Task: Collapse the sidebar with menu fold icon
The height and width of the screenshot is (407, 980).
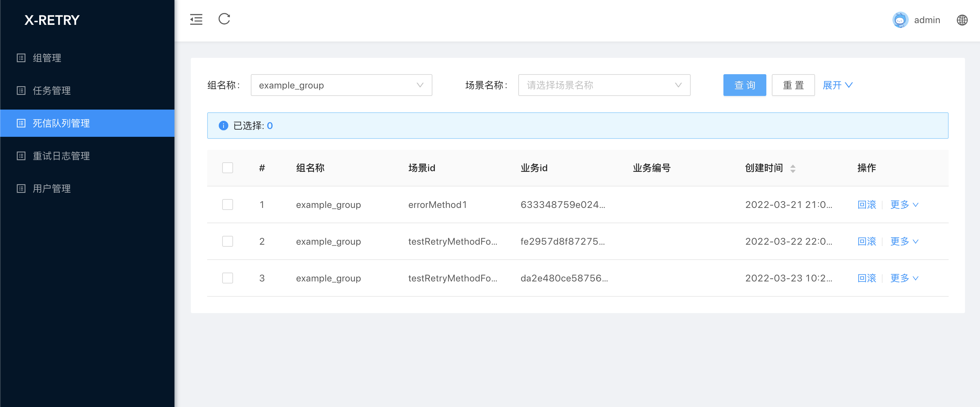Action: click(x=196, y=19)
